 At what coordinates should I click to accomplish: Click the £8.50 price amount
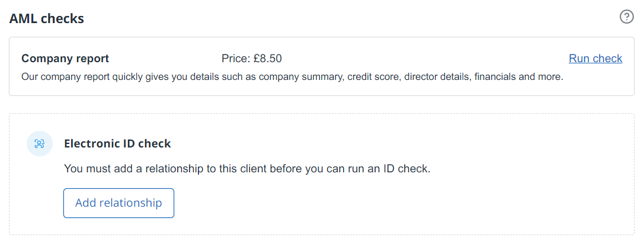[268, 59]
